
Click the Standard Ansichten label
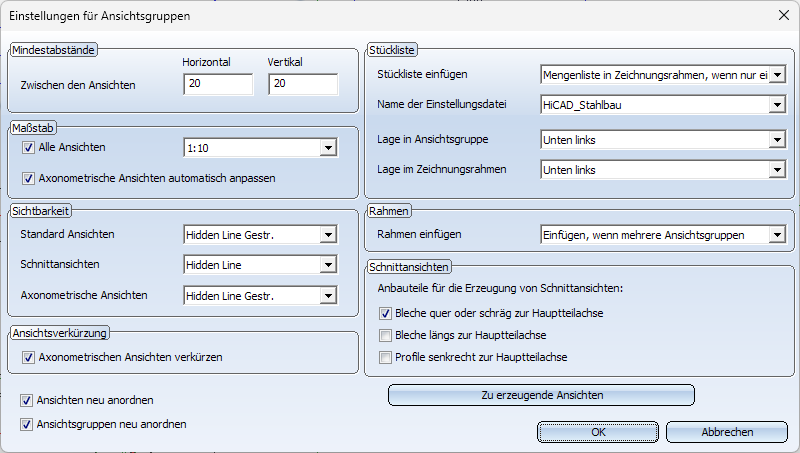67,234
